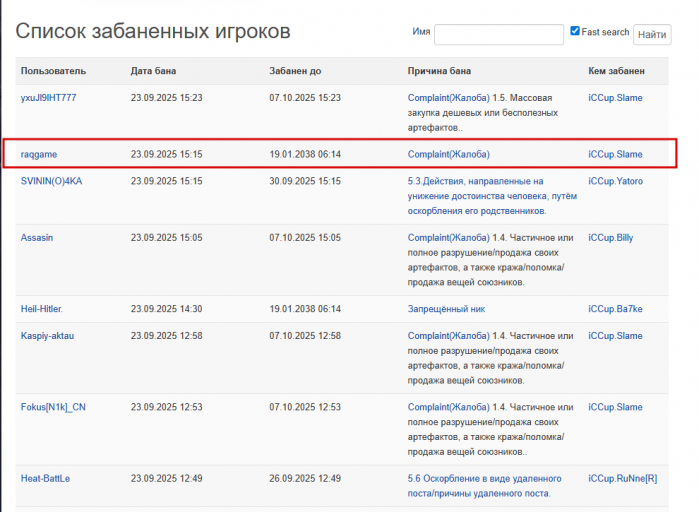The width and height of the screenshot is (699, 512).
Task: Open user raqgame profile link
Action: point(39,154)
